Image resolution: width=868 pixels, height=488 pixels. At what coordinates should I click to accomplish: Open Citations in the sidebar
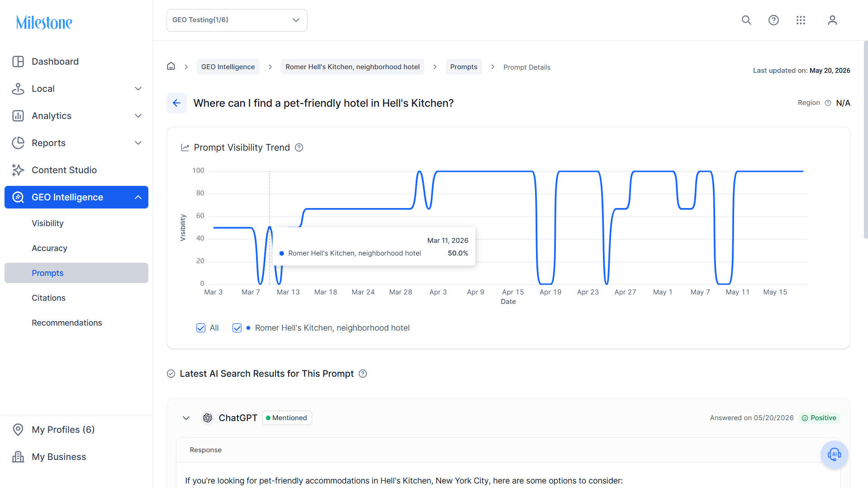pos(48,298)
